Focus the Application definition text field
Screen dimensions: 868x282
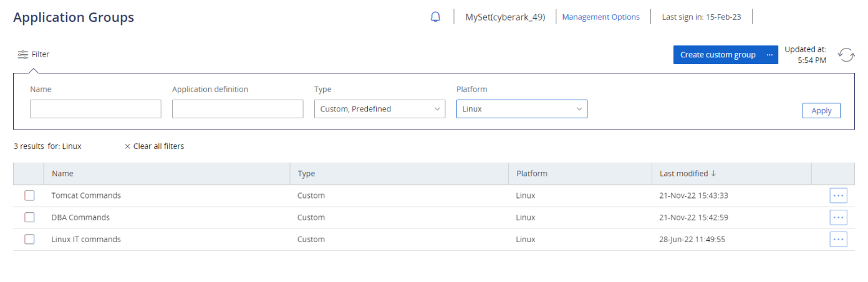tap(238, 109)
